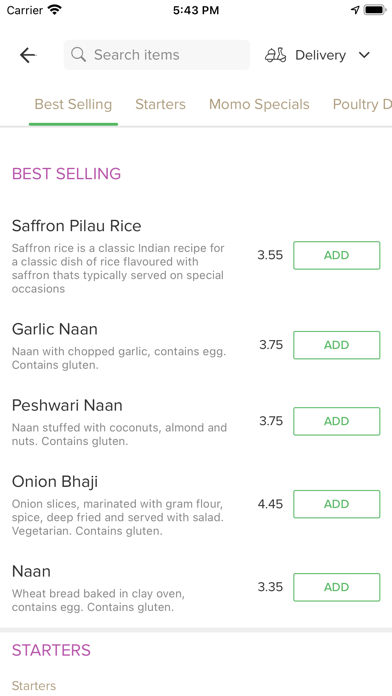
Task: Add Peshwari Naan to order
Action: coord(337,421)
